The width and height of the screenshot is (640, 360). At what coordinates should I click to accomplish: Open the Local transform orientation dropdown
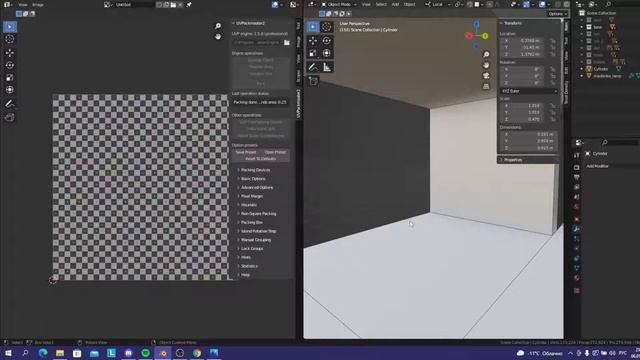[x=437, y=4]
